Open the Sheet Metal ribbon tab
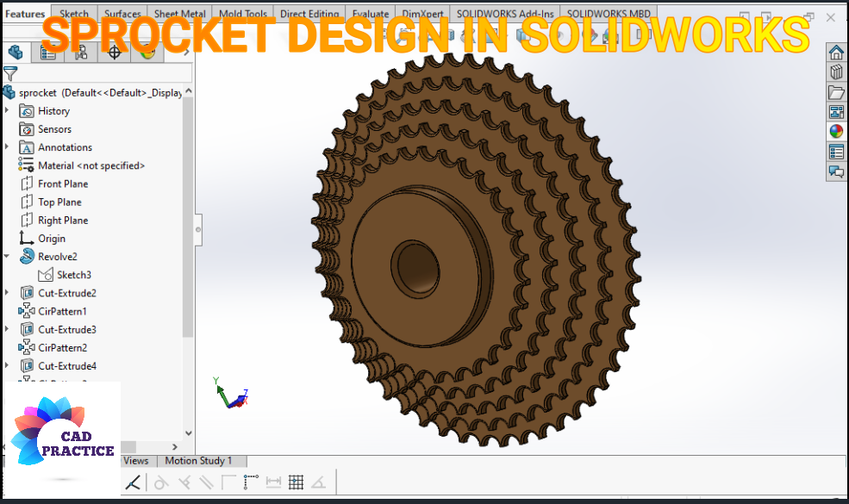The height and width of the screenshot is (504, 849). pos(180,14)
